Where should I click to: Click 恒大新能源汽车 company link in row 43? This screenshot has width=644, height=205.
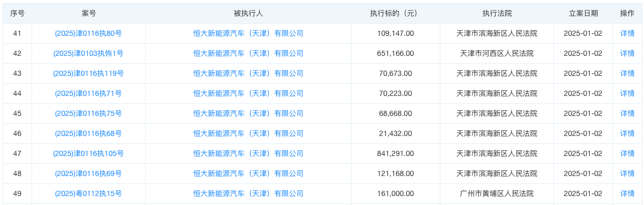point(248,73)
